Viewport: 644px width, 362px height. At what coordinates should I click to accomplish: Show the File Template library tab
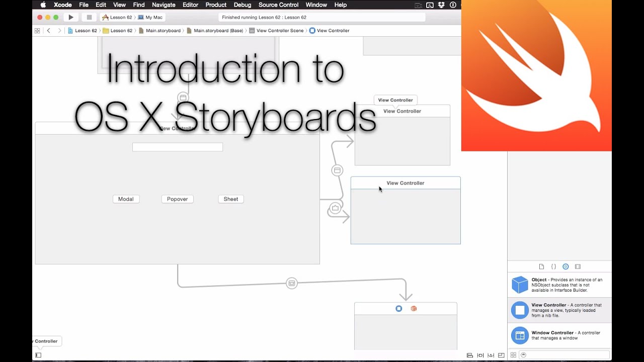[541, 266]
